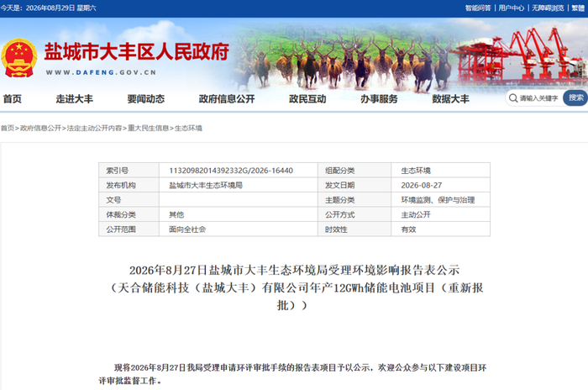Open the 用户中心 top link
The image size is (588, 390).
pyautogui.click(x=511, y=8)
